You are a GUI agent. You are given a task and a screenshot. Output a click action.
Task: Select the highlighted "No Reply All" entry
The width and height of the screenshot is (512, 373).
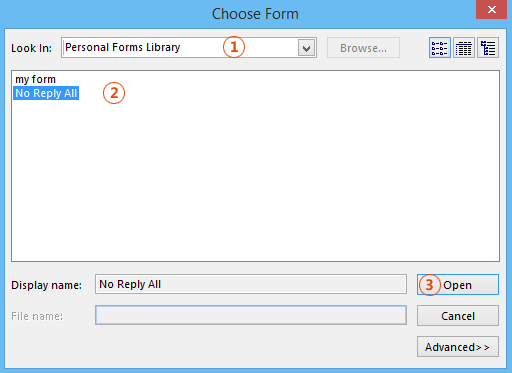click(46, 93)
